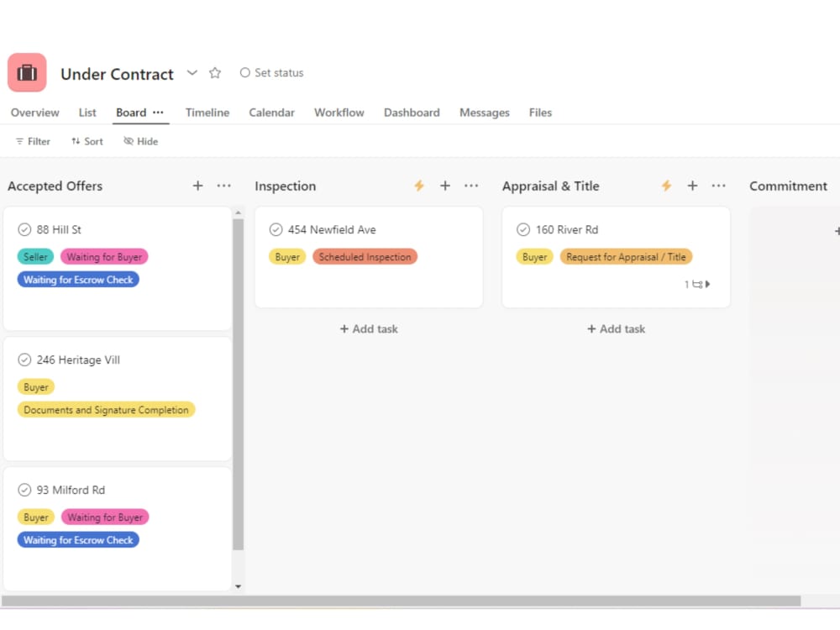
Task: Open the project title dropdown chevron
Action: [x=192, y=73]
